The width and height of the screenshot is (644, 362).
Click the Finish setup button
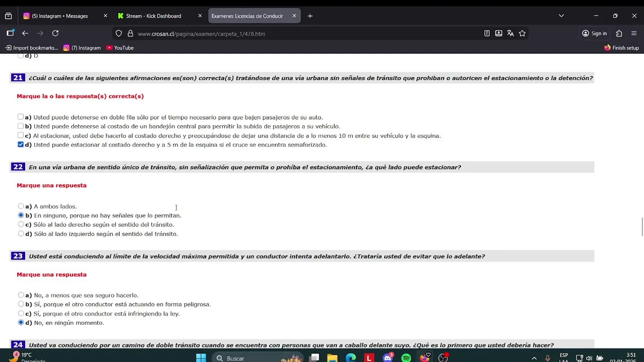[x=621, y=48]
